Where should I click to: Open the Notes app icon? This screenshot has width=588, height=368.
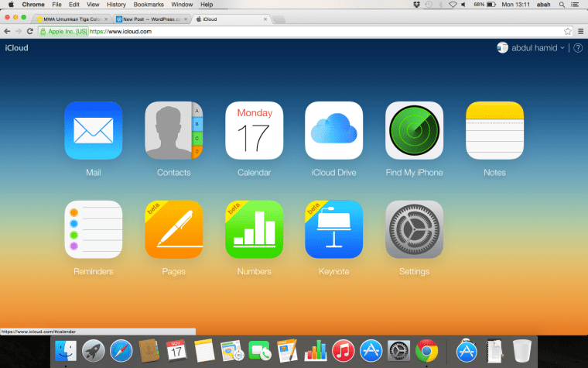(x=494, y=130)
